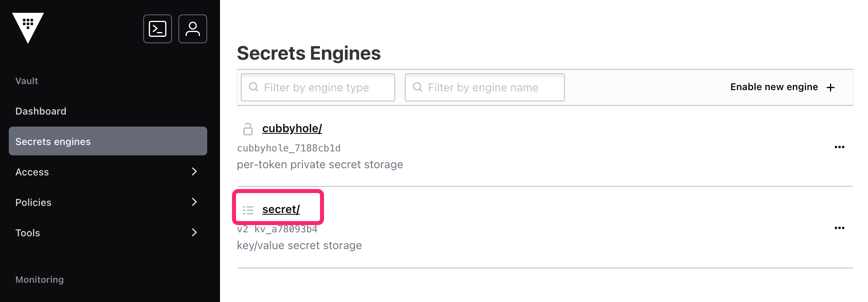Image resolution: width=868 pixels, height=302 pixels.
Task: Click the search icon in engine type filter
Action: coord(254,87)
